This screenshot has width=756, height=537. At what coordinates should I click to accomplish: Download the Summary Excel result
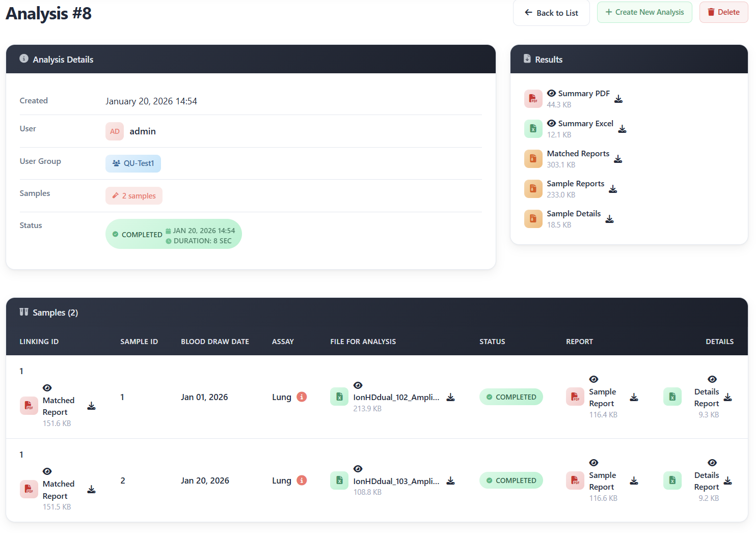tap(622, 130)
